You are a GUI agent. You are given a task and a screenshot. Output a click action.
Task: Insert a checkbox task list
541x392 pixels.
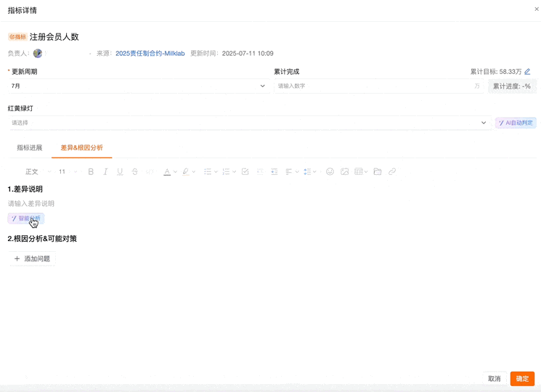point(245,172)
